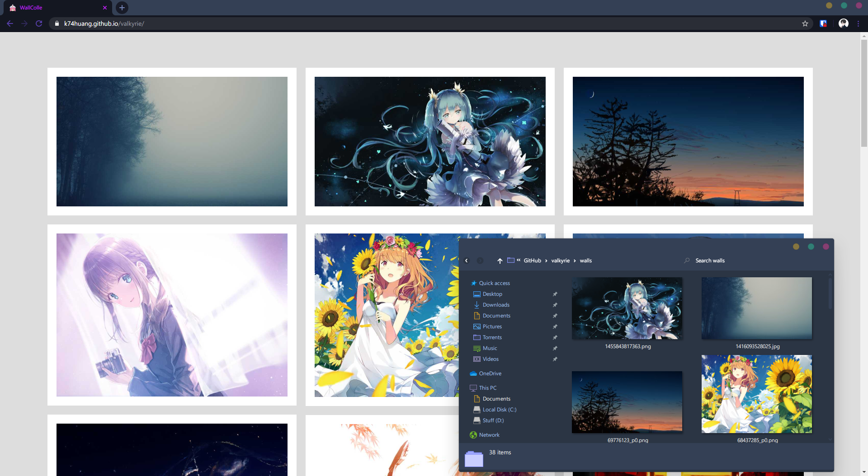Unpin Desktop using its pin icon

(x=555, y=294)
